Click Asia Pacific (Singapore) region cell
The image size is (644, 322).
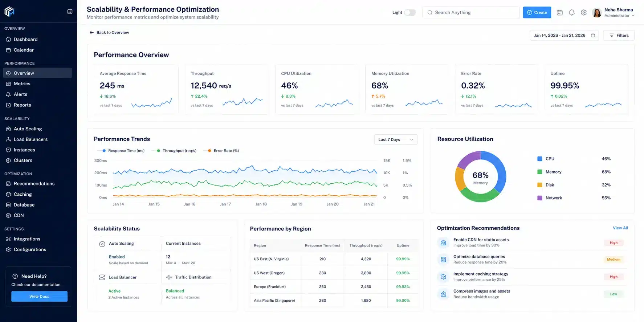tap(274, 301)
